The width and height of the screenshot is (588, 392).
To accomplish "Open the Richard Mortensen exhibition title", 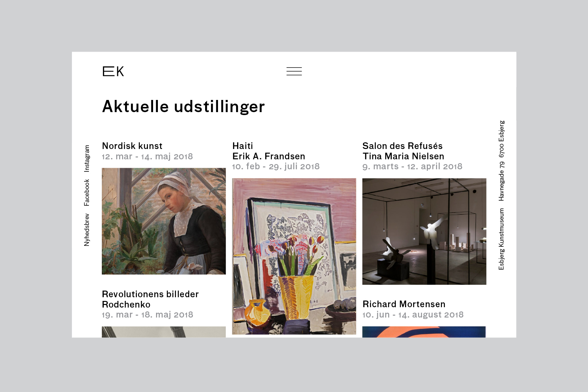I will coord(404,304).
